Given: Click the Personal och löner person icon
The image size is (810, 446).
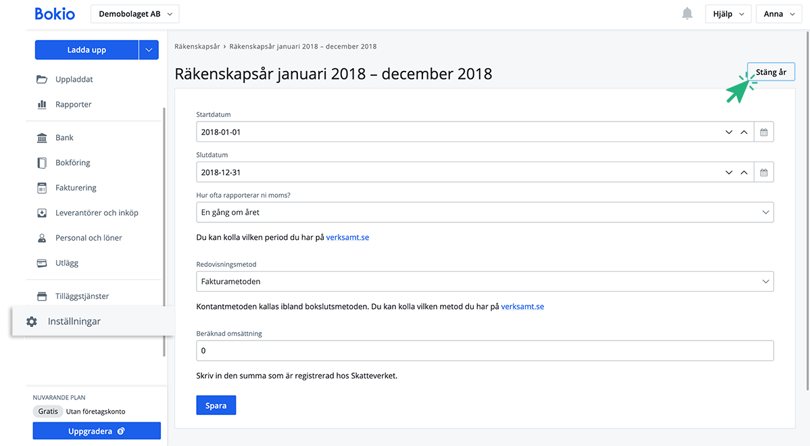Looking at the screenshot, I should tap(42, 238).
